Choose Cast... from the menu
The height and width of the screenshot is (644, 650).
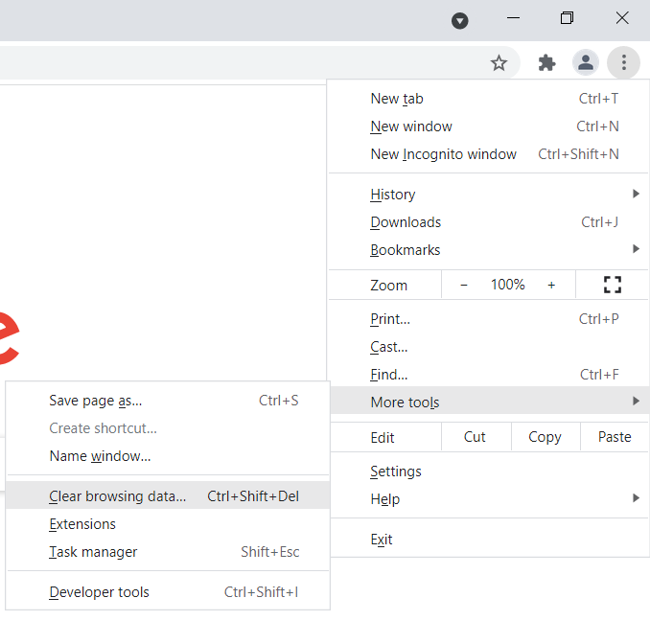[489, 347]
